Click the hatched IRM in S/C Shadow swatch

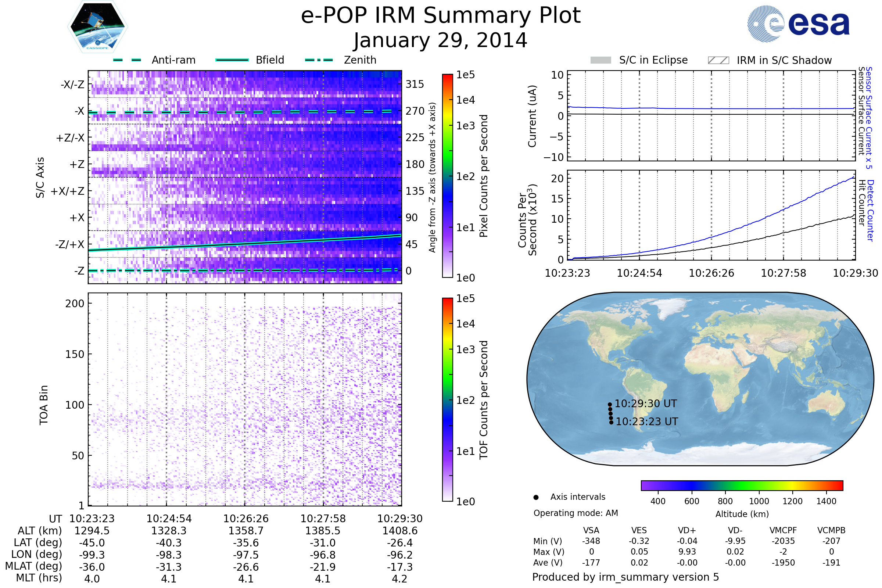pyautogui.click(x=718, y=60)
